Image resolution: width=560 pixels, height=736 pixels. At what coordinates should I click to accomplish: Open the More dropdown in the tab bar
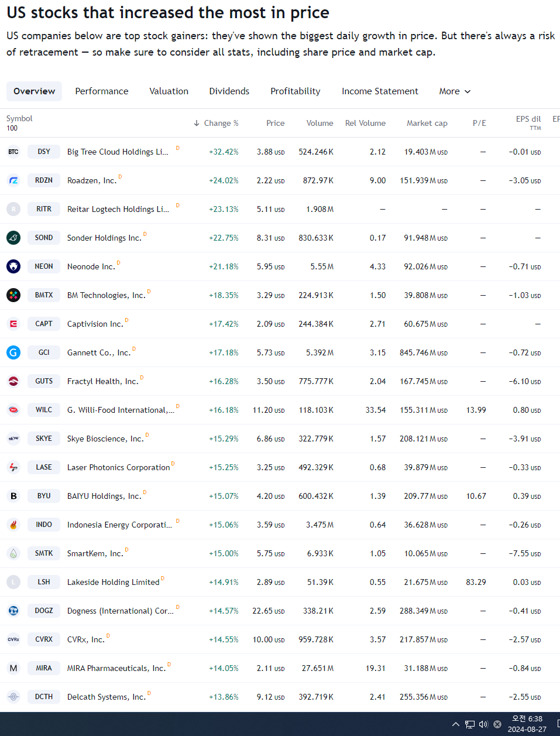coord(455,91)
